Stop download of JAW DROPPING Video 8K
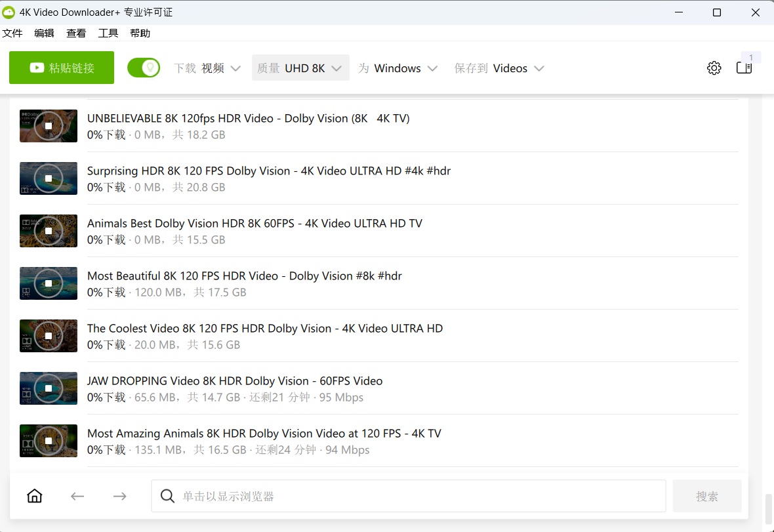This screenshot has width=774, height=532. [49, 388]
